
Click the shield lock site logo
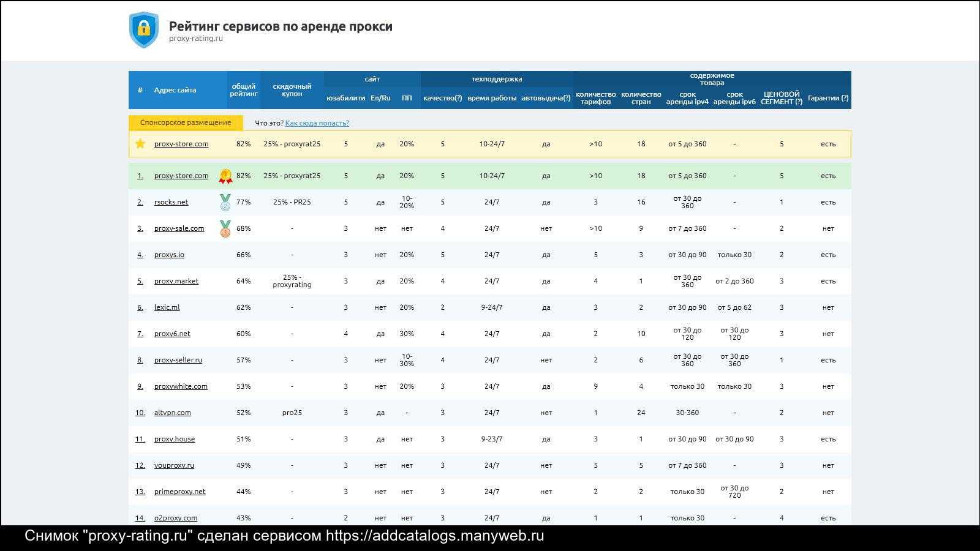[144, 30]
